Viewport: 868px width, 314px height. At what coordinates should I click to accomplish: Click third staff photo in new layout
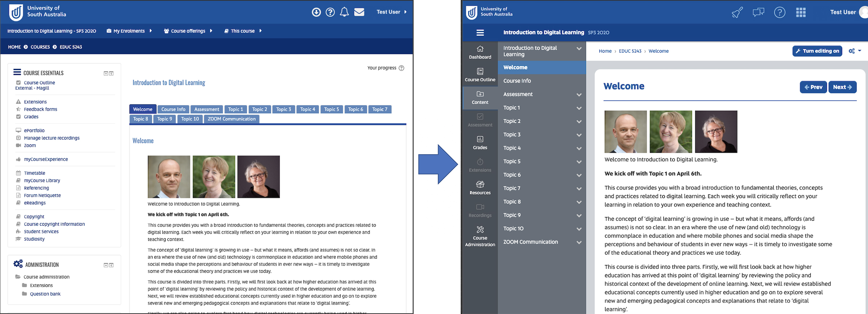(x=716, y=132)
